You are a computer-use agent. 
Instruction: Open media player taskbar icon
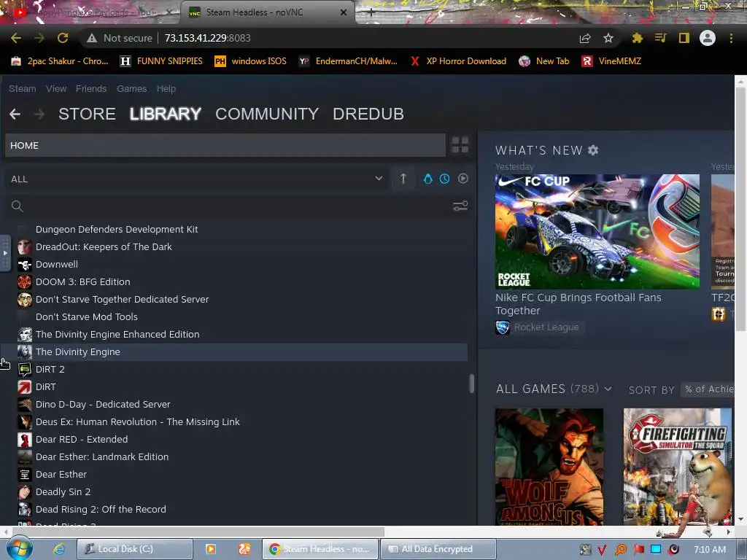click(x=211, y=549)
